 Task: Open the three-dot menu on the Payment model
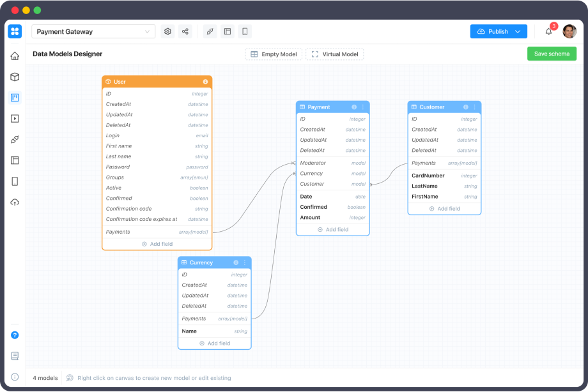pyautogui.click(x=363, y=107)
